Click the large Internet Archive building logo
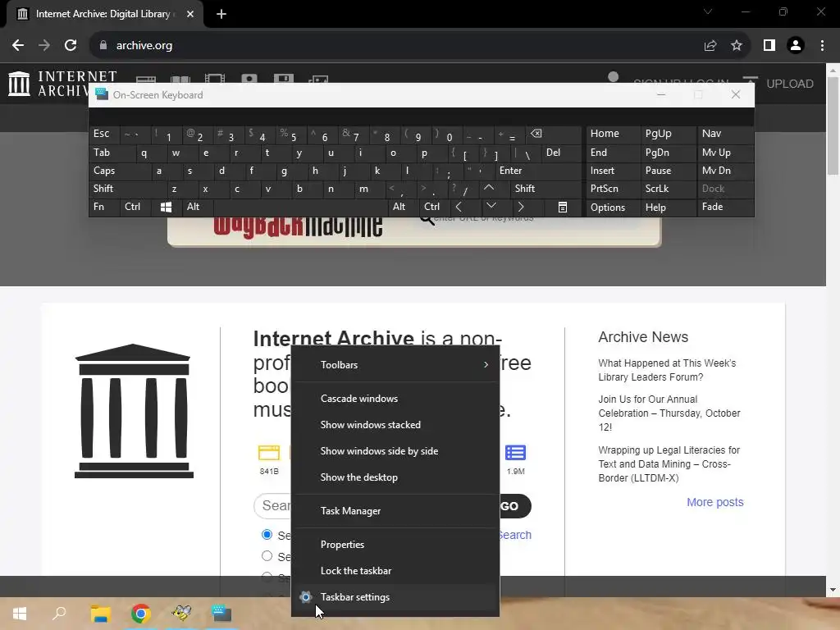The image size is (840, 630). [134, 411]
